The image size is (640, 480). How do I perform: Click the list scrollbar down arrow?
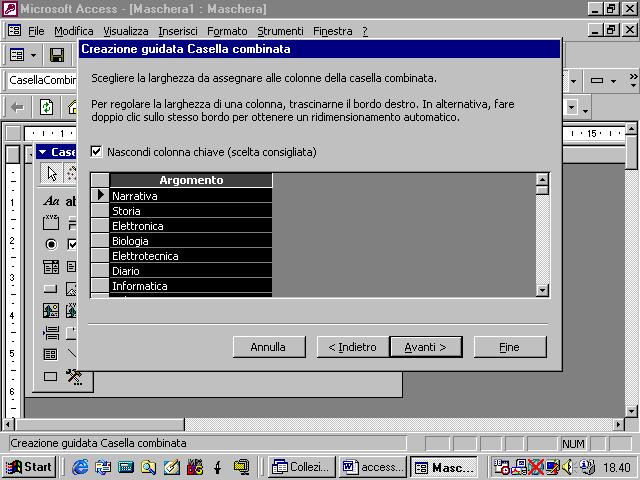point(542,290)
